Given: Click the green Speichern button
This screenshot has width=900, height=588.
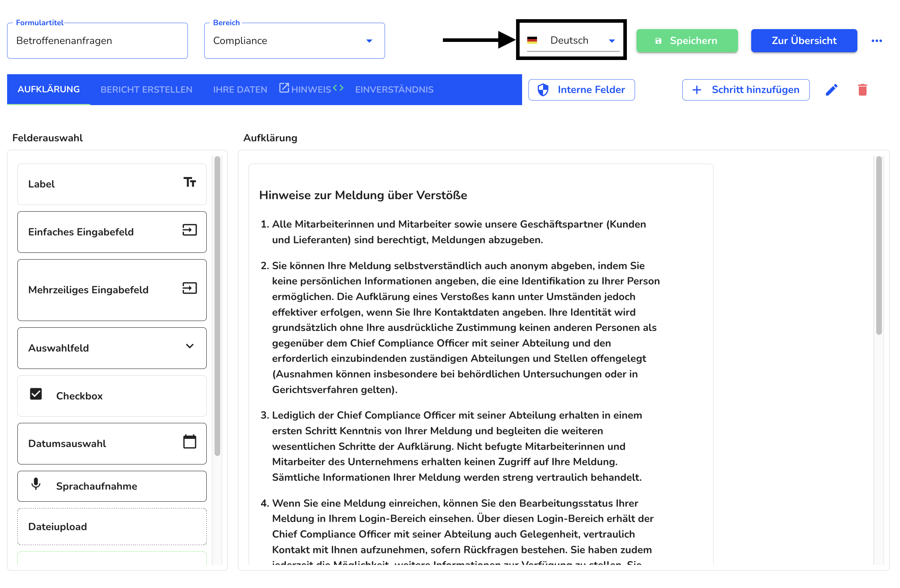Looking at the screenshot, I should pos(687,40).
